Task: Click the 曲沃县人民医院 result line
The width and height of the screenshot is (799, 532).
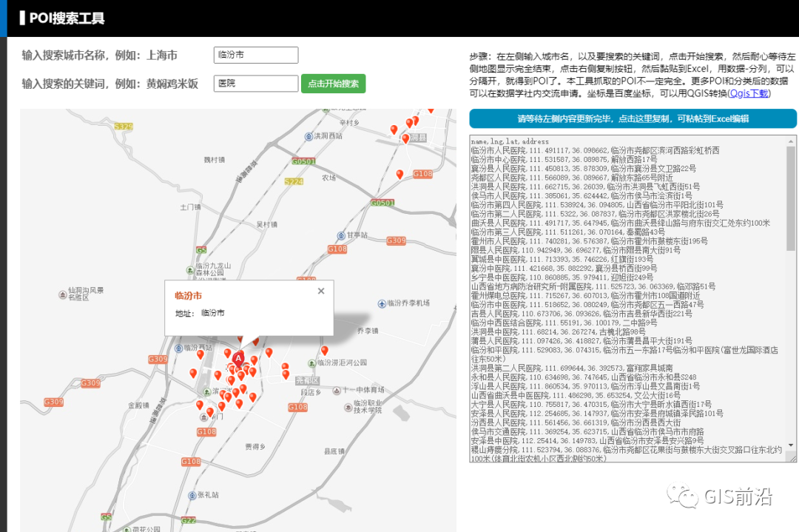Action: [x=621, y=223]
